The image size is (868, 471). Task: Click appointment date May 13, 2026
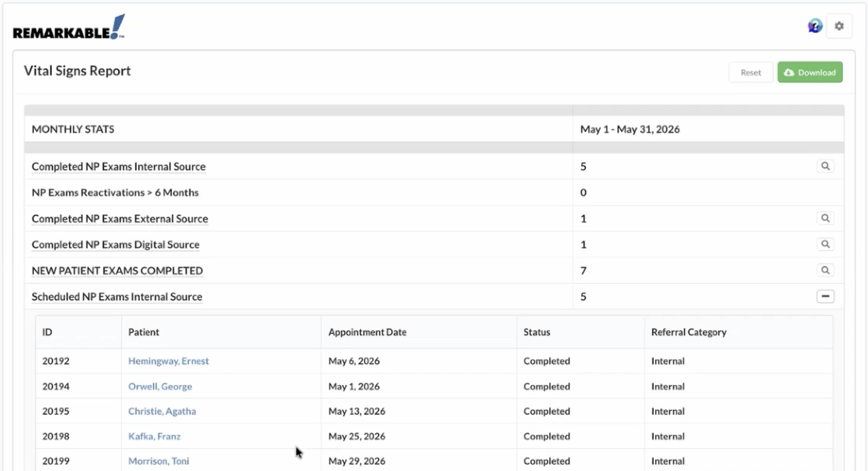click(x=357, y=411)
